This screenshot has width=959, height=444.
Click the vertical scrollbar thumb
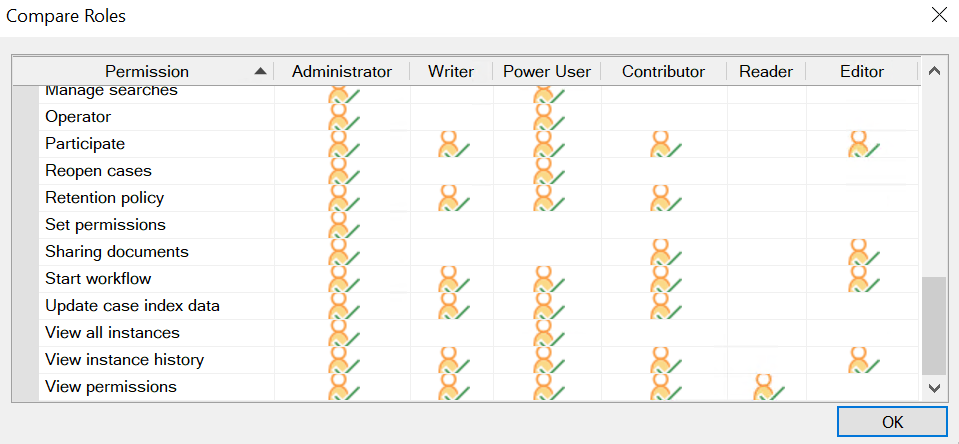pos(933,325)
